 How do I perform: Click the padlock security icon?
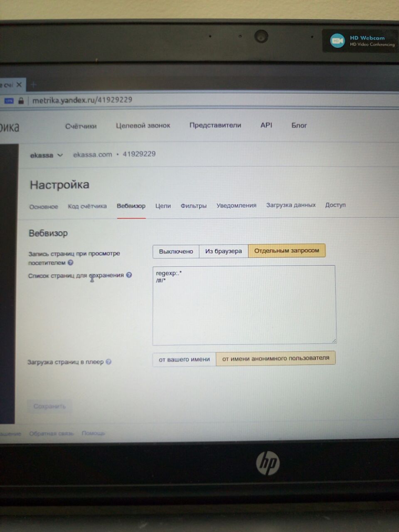click(x=21, y=101)
